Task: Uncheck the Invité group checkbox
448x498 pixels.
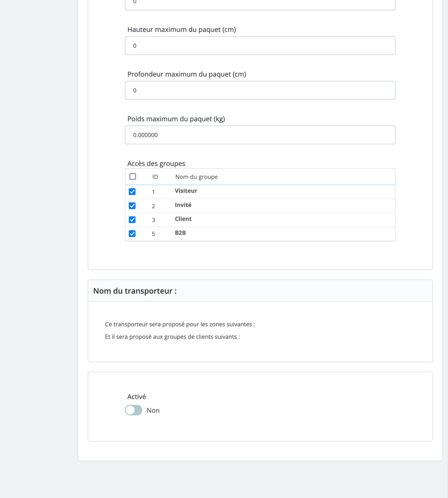Action: [x=132, y=206]
